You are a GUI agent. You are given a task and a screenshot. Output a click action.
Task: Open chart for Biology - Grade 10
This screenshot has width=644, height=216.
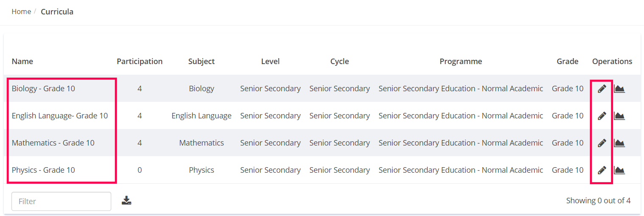[619, 89]
